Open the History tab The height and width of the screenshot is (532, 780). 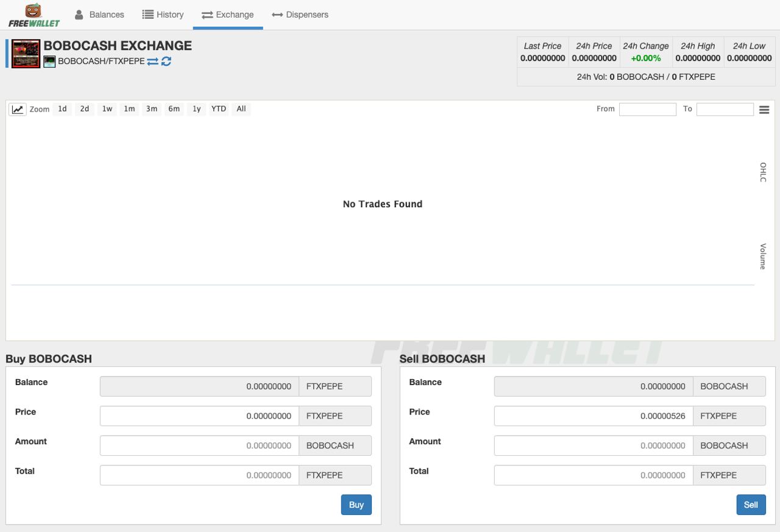tap(163, 15)
